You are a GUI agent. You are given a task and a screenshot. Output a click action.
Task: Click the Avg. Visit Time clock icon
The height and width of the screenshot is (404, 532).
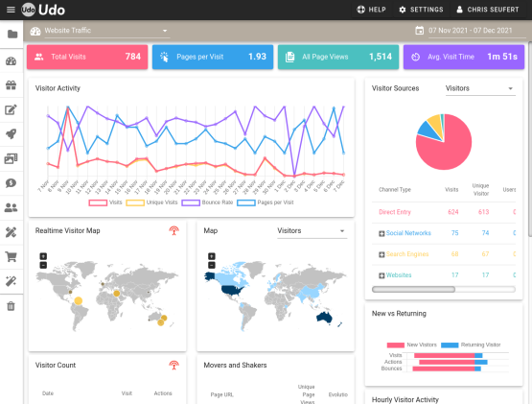(416, 57)
